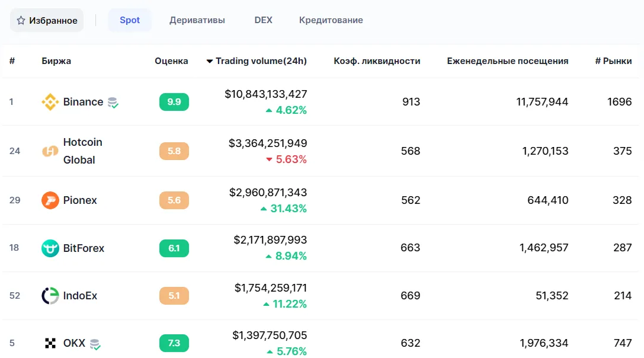Click liquidity value 568
Viewport: 644px width, 358px height.
tap(411, 151)
